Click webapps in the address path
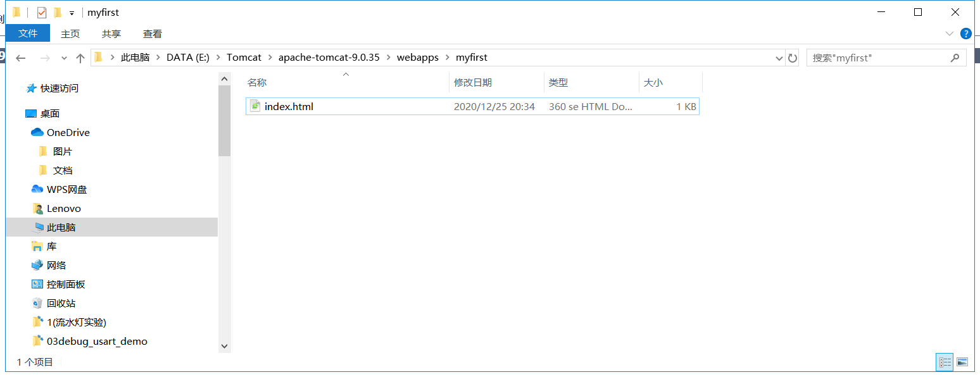The width and height of the screenshot is (980, 377). [418, 58]
